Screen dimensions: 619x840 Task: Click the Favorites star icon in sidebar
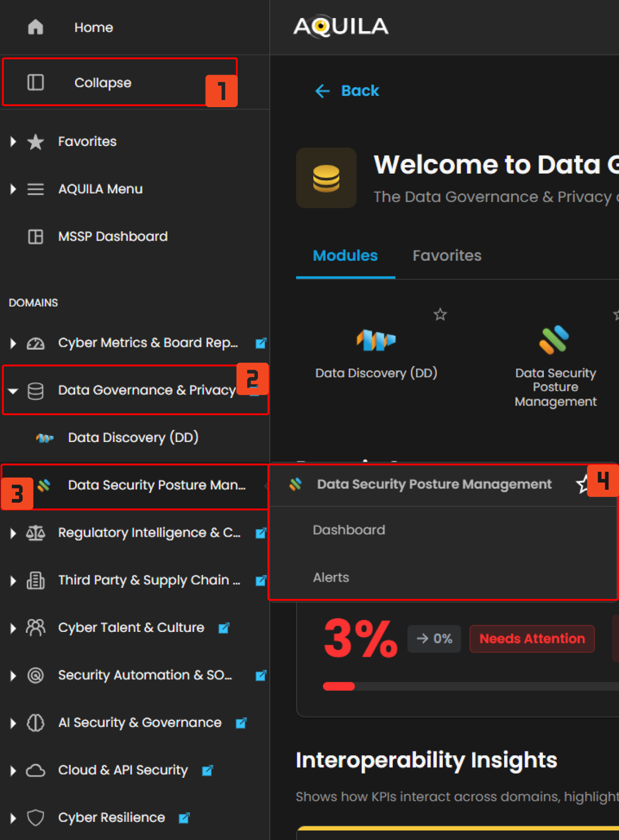(35, 142)
